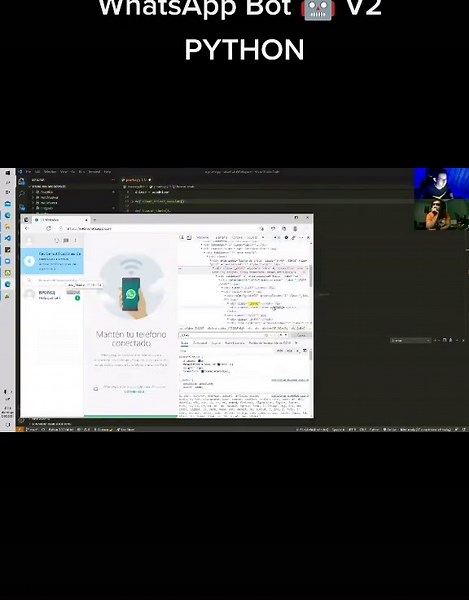469x600 pixels.
Task: Open DevTools settings gear
Action: coord(286,238)
